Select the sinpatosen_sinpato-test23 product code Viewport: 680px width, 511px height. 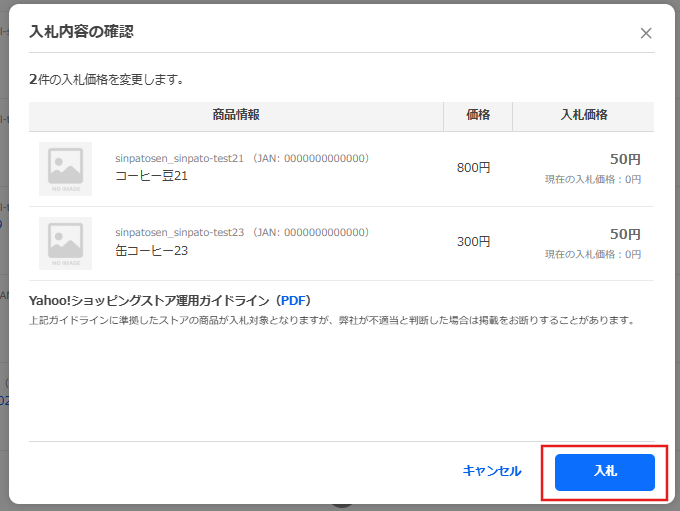[179, 232]
